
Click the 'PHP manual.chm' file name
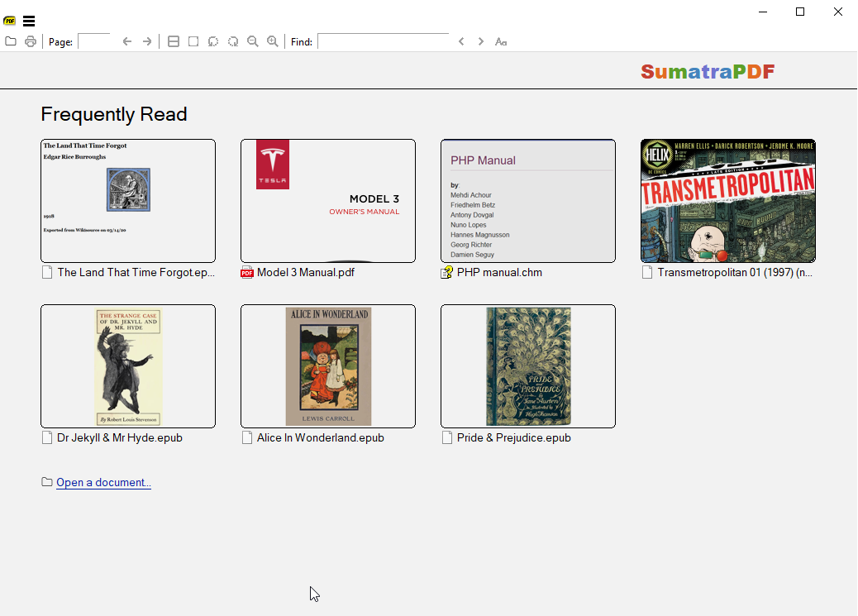499,272
